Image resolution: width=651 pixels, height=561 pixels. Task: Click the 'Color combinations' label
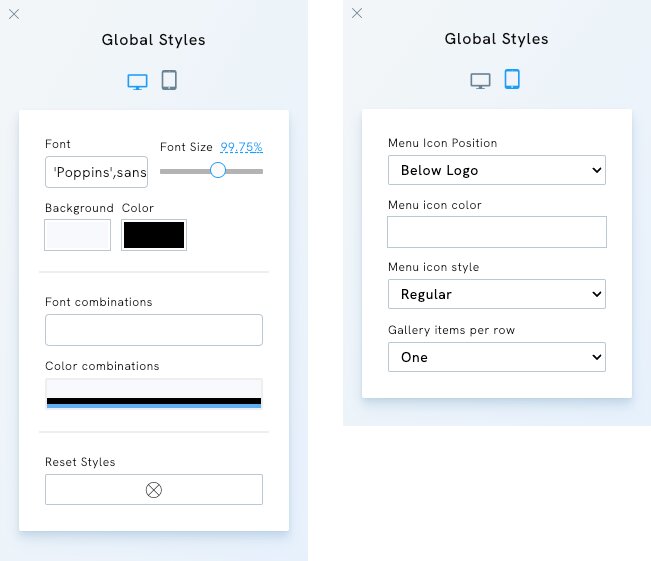[102, 366]
